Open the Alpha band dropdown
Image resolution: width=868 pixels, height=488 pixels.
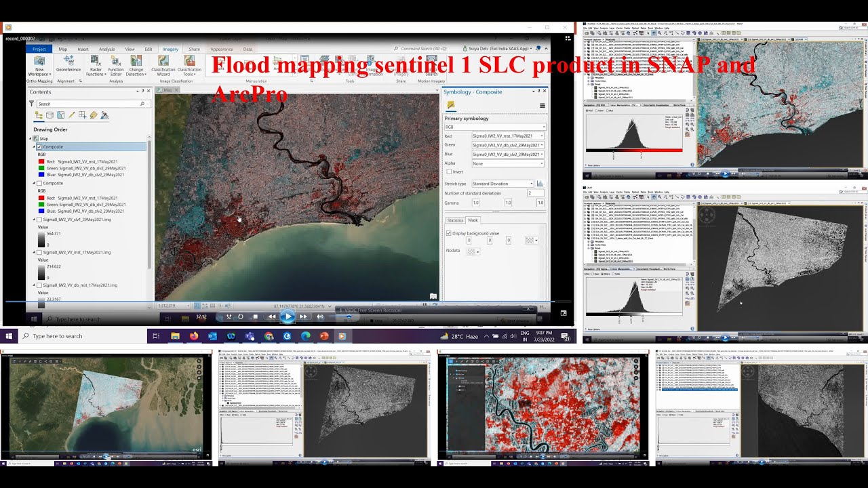click(x=508, y=163)
